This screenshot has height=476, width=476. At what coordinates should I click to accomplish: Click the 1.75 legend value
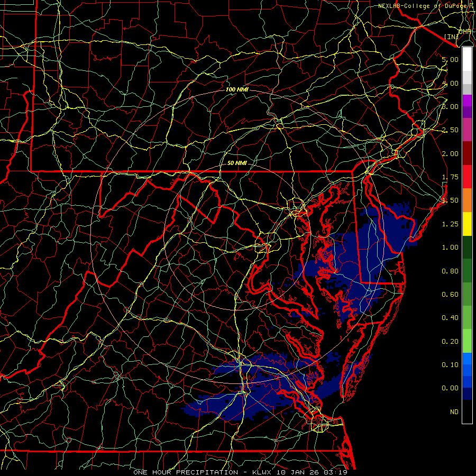coord(450,177)
